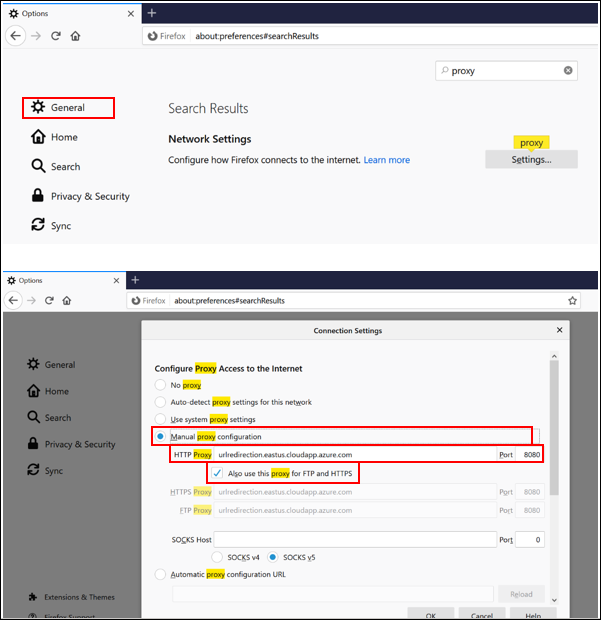Image resolution: width=601 pixels, height=620 pixels.
Task: Follow the Learn more link
Action: click(386, 160)
